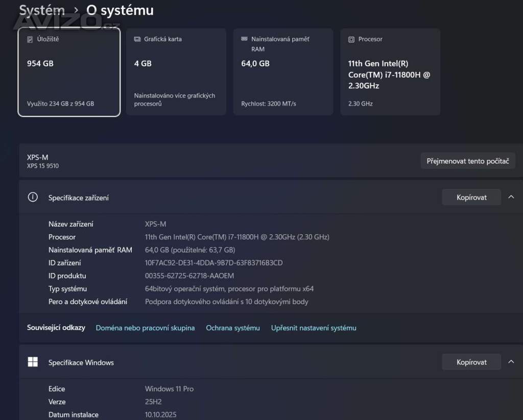Copy Windows specifications with Kopírovat
The width and height of the screenshot is (523, 420).
[x=471, y=362]
